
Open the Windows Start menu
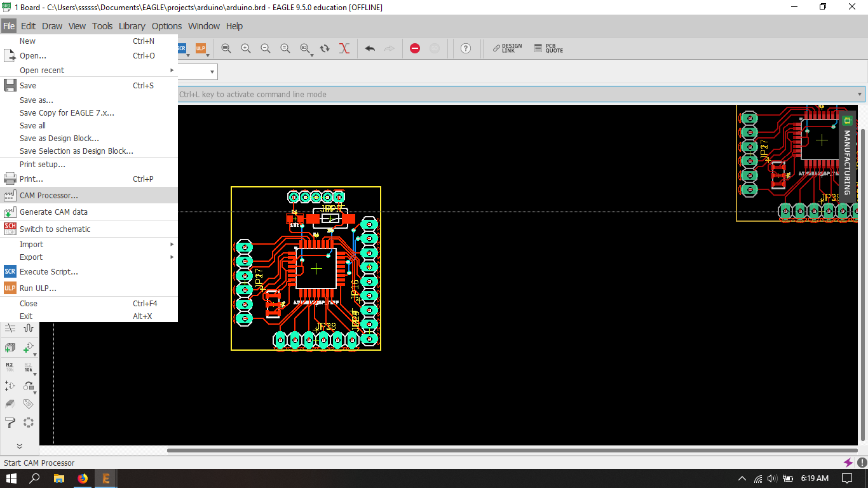point(11,478)
